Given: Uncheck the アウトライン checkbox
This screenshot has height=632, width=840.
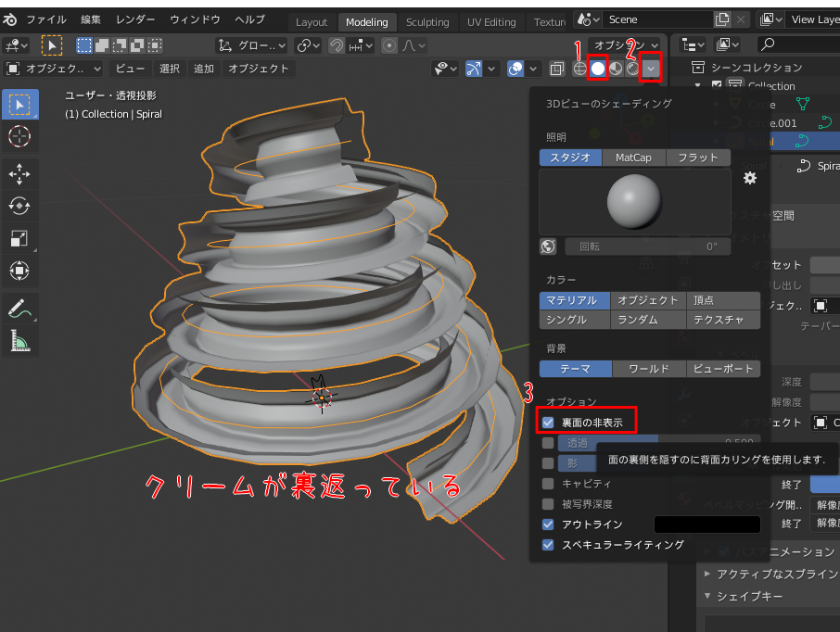Looking at the screenshot, I should tap(548, 525).
